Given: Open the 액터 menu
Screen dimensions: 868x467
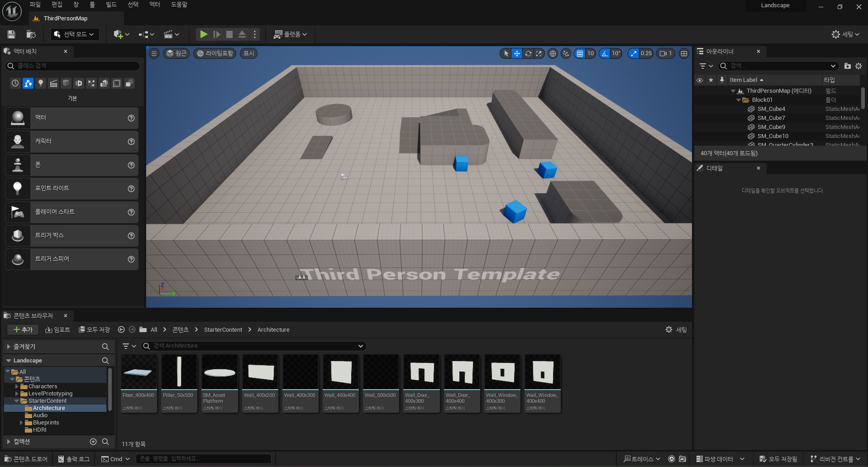Looking at the screenshot, I should [x=155, y=5].
